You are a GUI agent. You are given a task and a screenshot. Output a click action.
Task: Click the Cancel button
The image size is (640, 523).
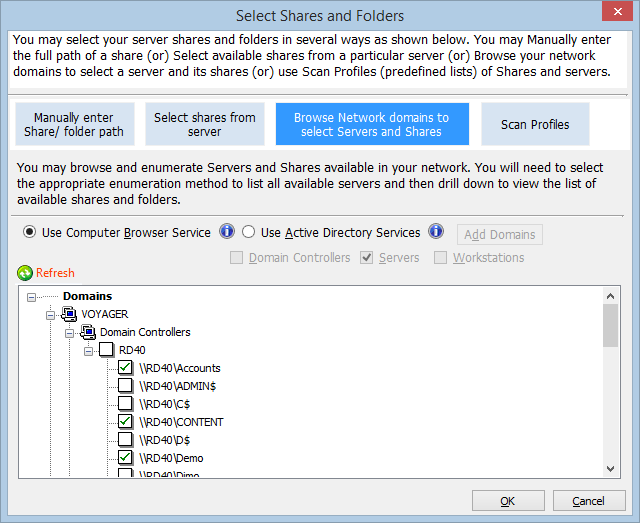[589, 501]
